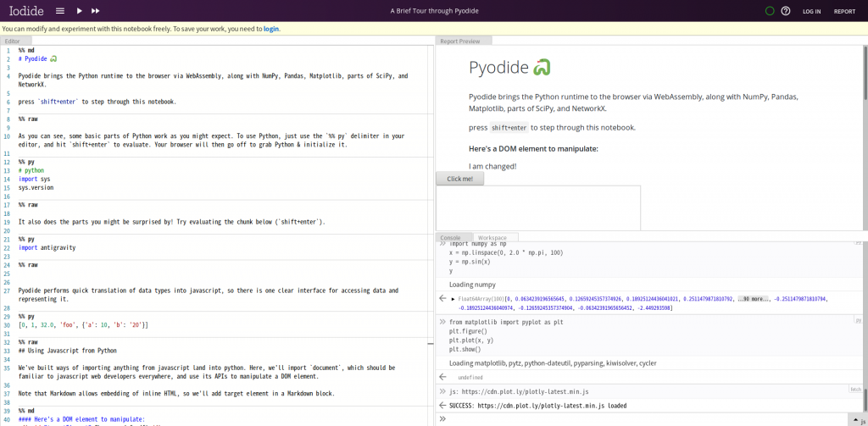Click line number 29 in the gutter
Viewport: 868px width, 426px height.
[8, 317]
